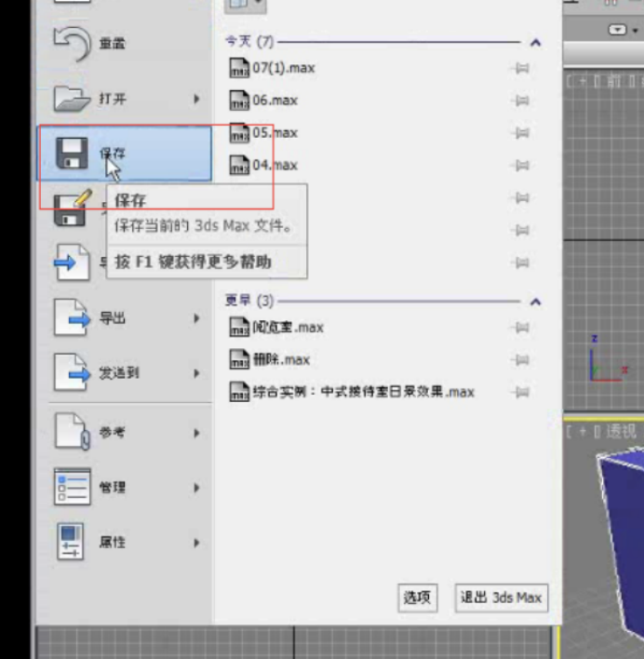This screenshot has height=659, width=644.
Task: Click the 透视 perspective viewport label
Action: pos(621,432)
